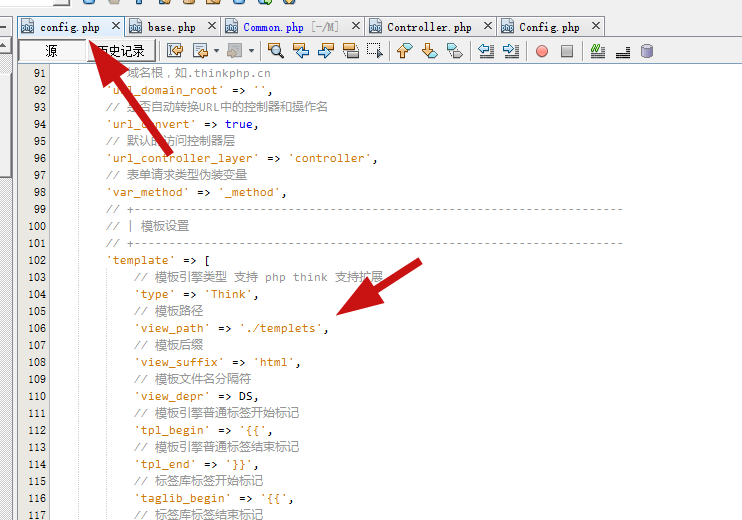Shift the line right

510,51
